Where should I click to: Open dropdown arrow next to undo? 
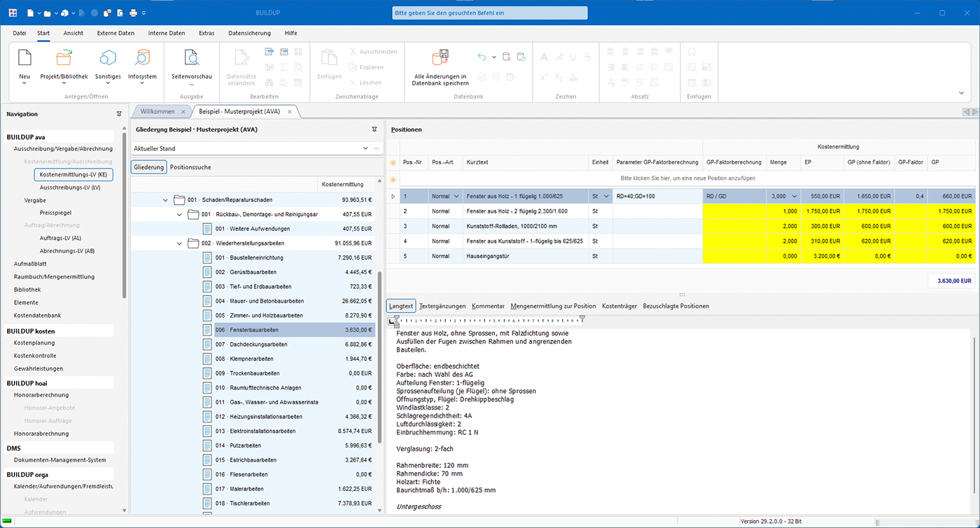point(493,57)
